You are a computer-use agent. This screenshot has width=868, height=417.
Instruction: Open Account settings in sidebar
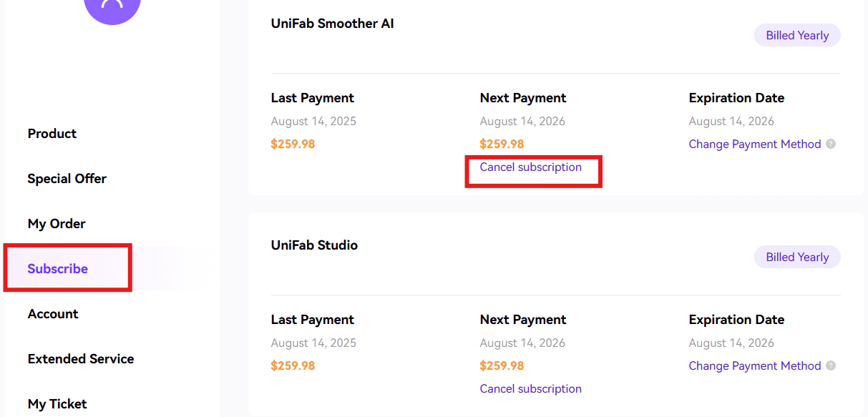coord(53,314)
